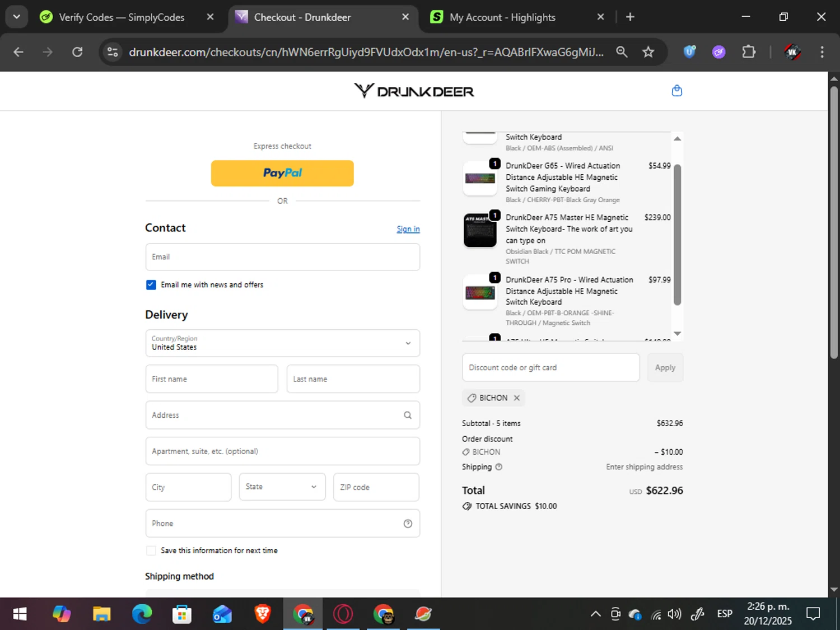840x630 pixels.
Task: Click the Subtotal · 5 items label
Action: click(x=491, y=423)
